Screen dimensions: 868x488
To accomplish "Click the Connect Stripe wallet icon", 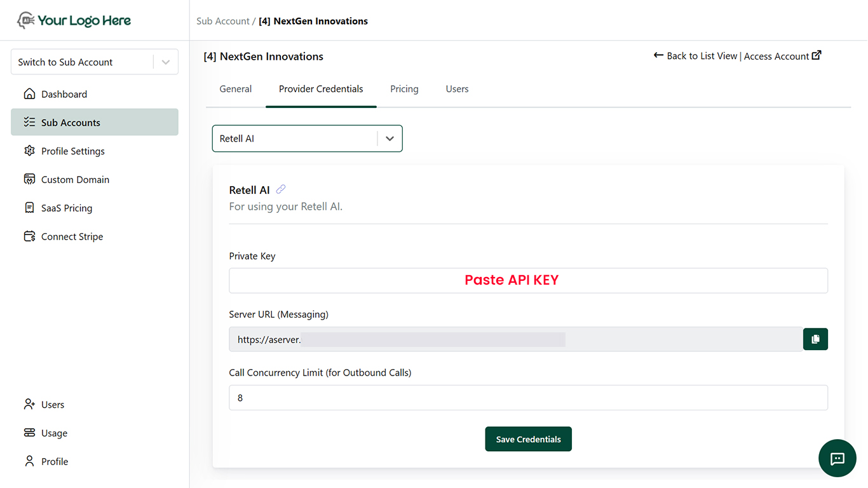I will 29,236.
